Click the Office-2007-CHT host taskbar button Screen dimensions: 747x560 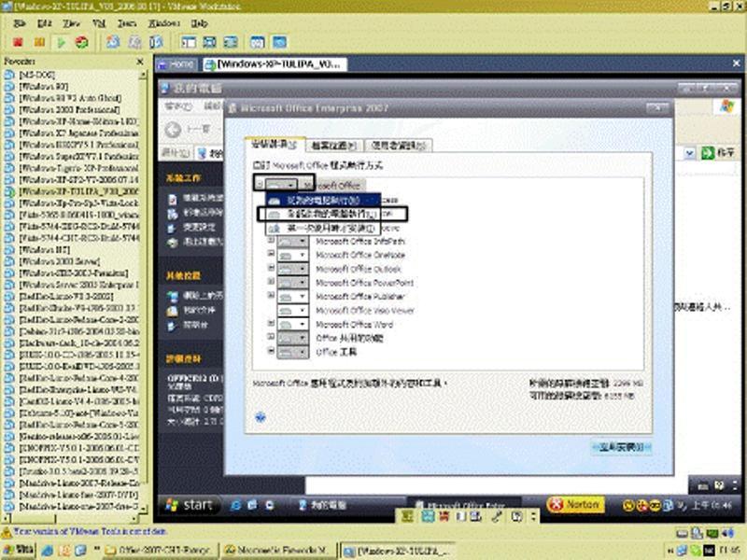(161, 551)
